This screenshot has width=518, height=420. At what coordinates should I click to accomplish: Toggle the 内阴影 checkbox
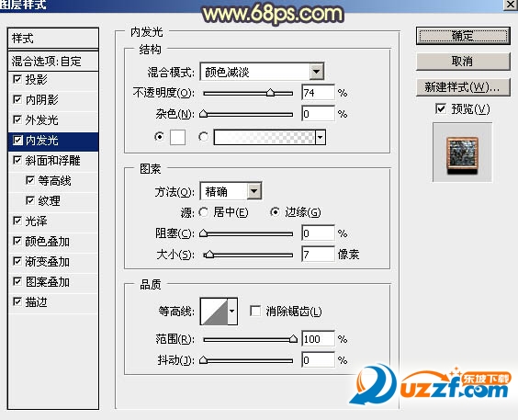click(x=17, y=99)
